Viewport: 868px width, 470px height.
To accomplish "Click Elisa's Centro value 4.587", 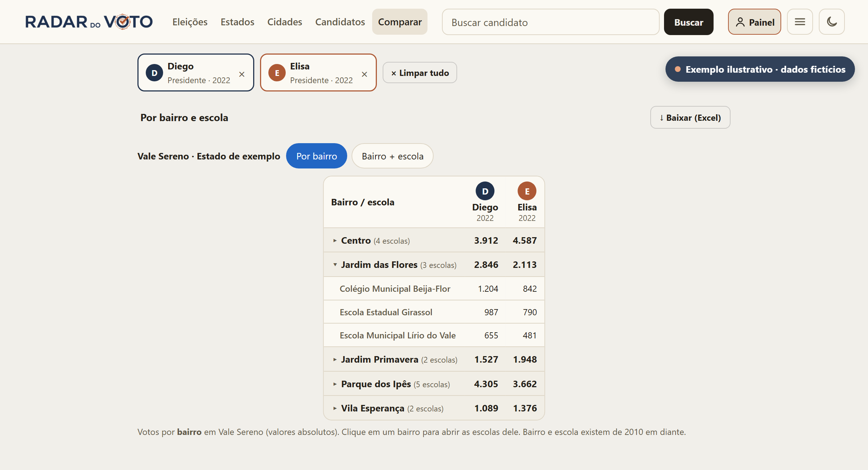I will pos(525,240).
